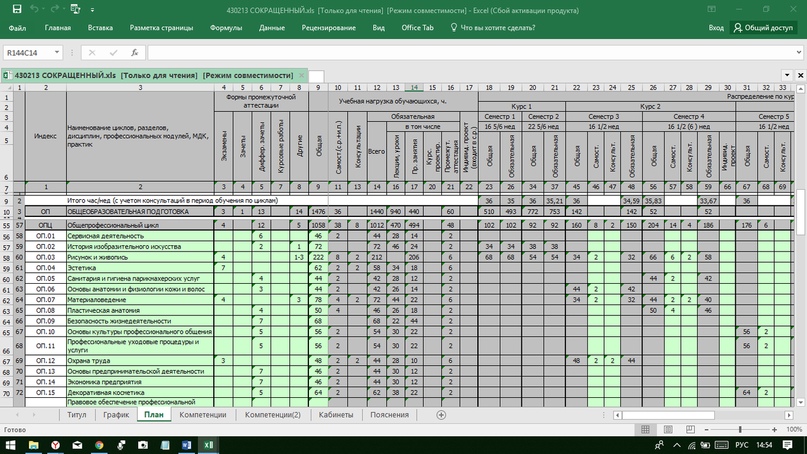This screenshot has width=807, height=454.
Task: Open the Формулы ribbon tab
Action: click(226, 28)
